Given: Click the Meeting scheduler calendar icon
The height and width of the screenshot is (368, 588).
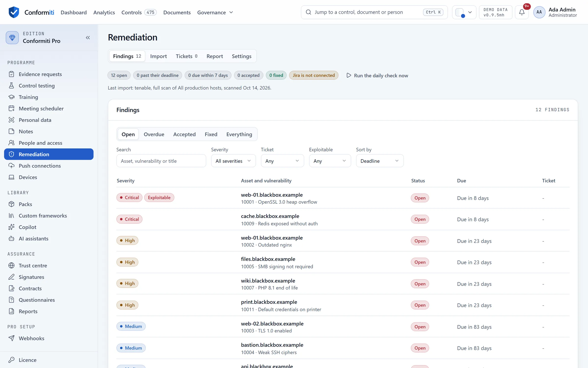Looking at the screenshot, I should [12, 108].
